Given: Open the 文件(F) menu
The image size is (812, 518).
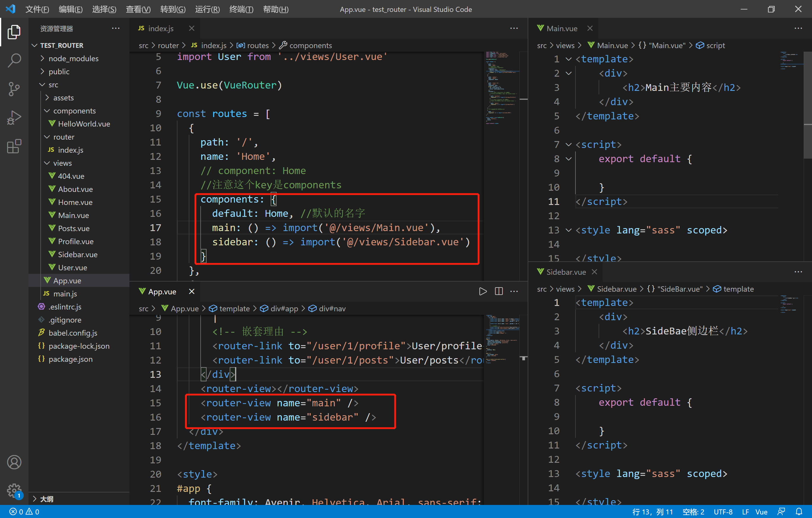Looking at the screenshot, I should (37, 9).
